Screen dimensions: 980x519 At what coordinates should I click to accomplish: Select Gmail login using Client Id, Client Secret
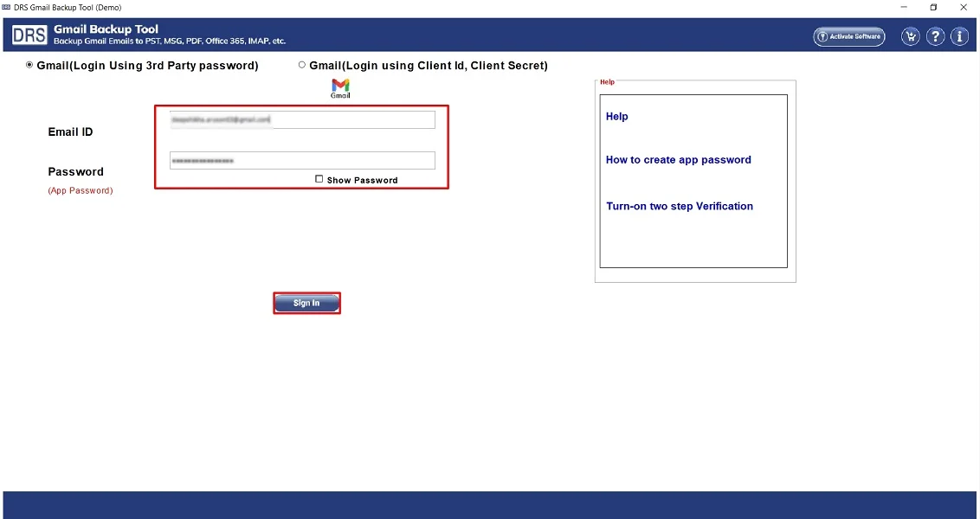click(302, 64)
